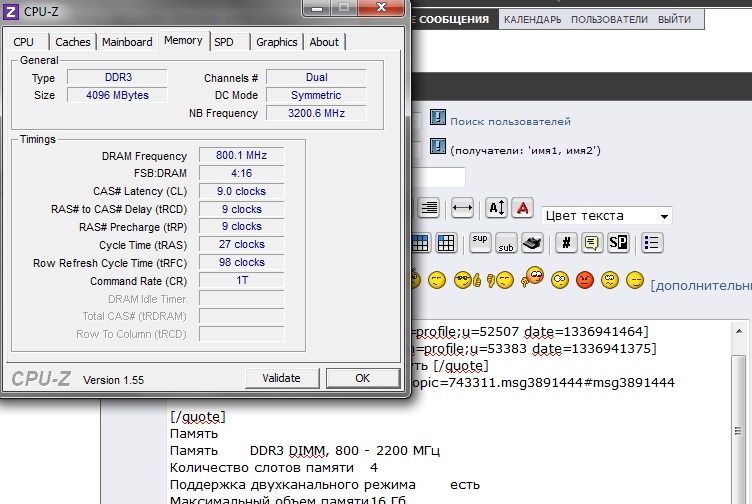Click the memory Type DDR3 field
Screen dimensions: 752x504
tap(117, 77)
